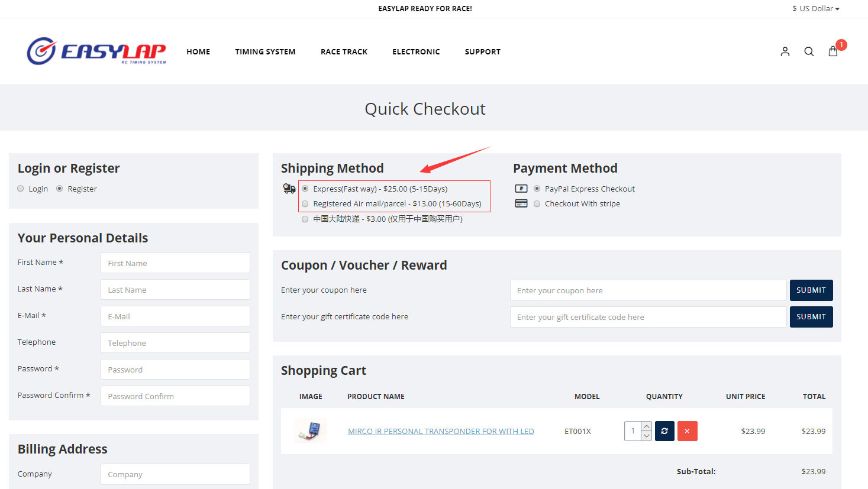
Task: Choose the 中国大陆快递 $3.00 shipping option
Action: point(305,219)
